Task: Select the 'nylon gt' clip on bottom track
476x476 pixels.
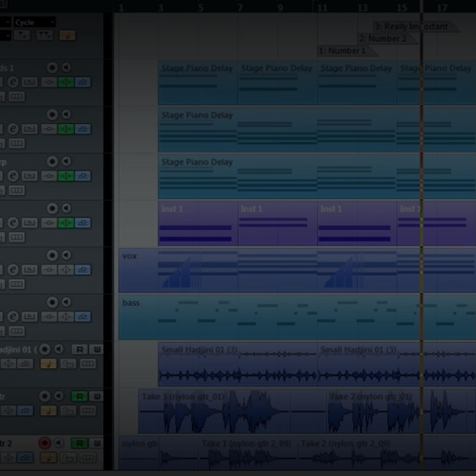Action: click(139, 453)
